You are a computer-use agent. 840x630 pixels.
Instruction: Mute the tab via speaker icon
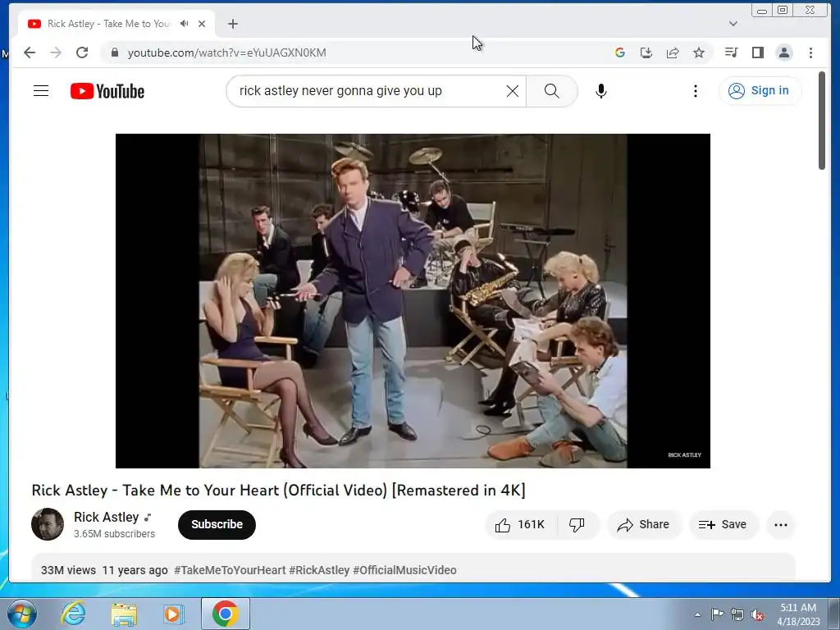point(185,24)
